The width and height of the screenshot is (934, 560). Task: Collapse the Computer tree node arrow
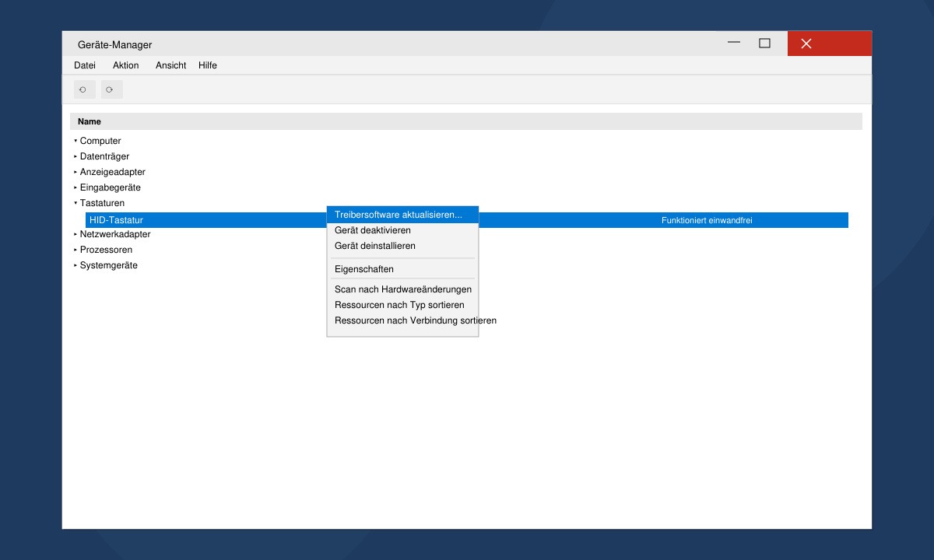75,141
